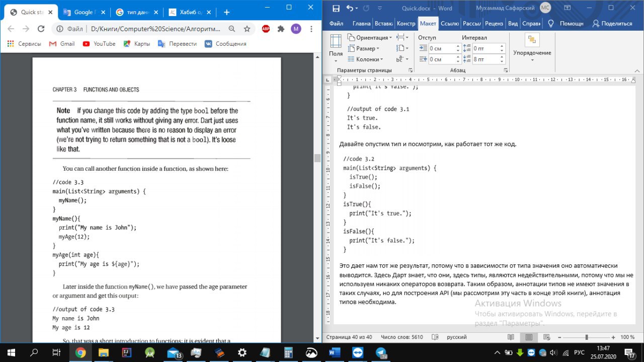The width and height of the screenshot is (644, 362).
Task: Collapse the Word ribbon with the chevron
Action: tap(637, 70)
